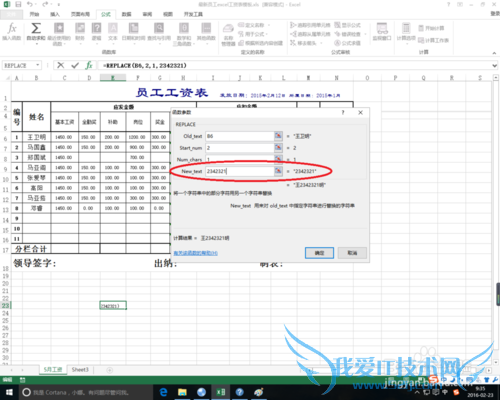Open the AutoSum dropdown arrow
Image resolution: width=500 pixels, height=400 pixels.
point(36,44)
